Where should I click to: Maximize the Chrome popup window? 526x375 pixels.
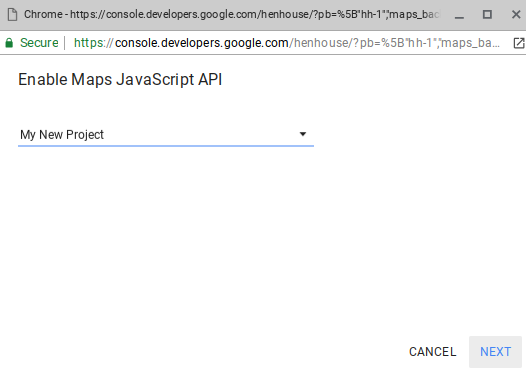click(487, 14)
